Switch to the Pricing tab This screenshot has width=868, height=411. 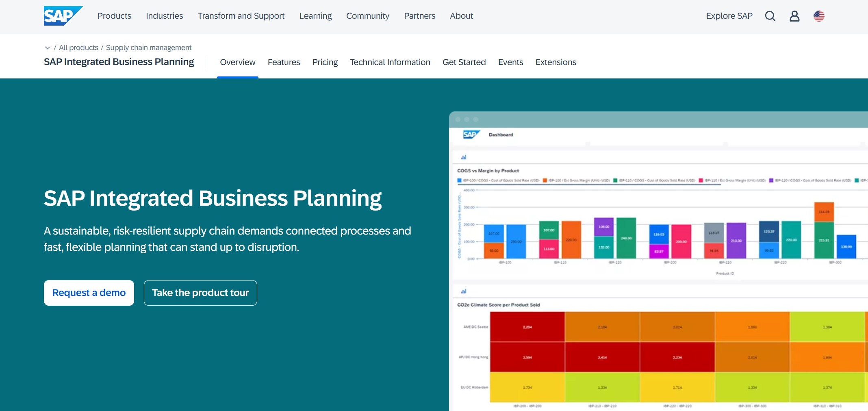[x=325, y=62]
